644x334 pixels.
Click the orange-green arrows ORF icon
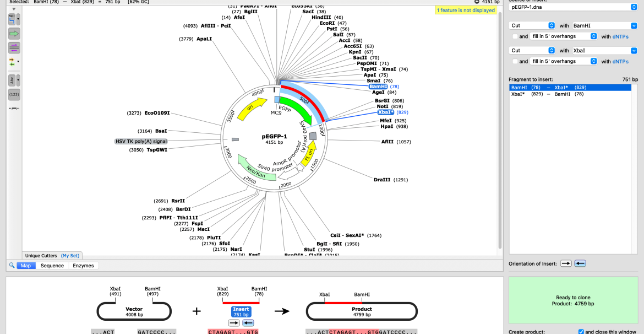12,62
